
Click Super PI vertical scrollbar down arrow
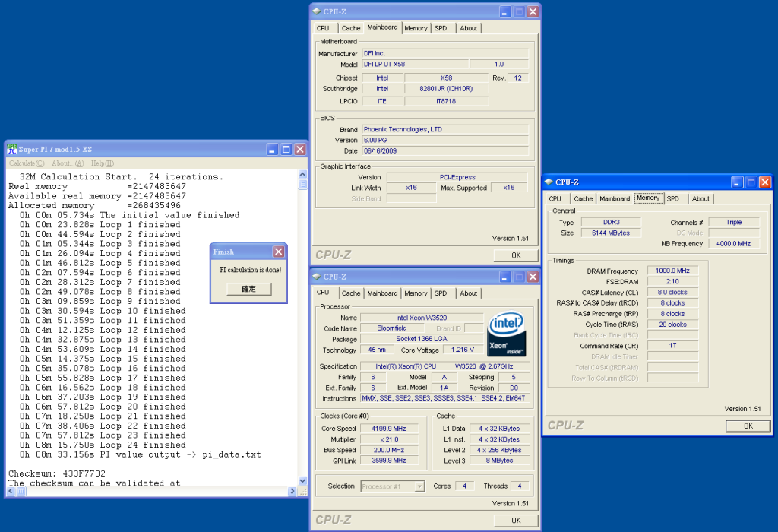click(302, 480)
